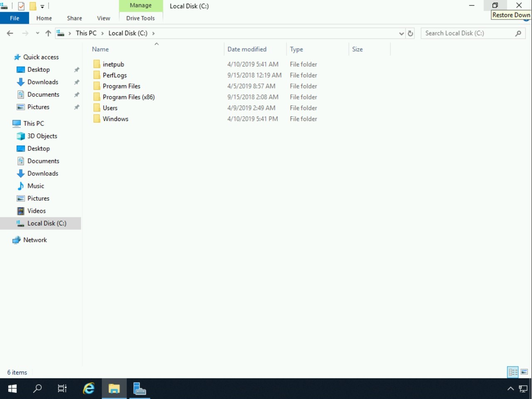
Task: Select the Program Files (x86) folder
Action: click(128, 97)
